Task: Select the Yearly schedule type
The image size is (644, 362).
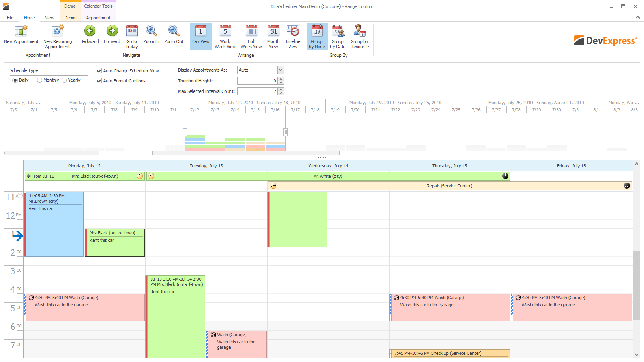Action: [x=71, y=80]
